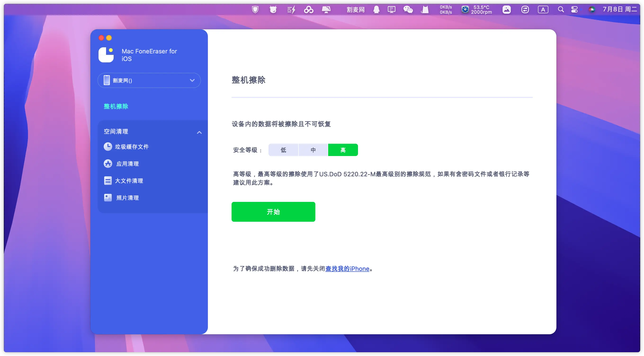Click the app cleanup App Store icon
The width and height of the screenshot is (644, 356).
[108, 164]
